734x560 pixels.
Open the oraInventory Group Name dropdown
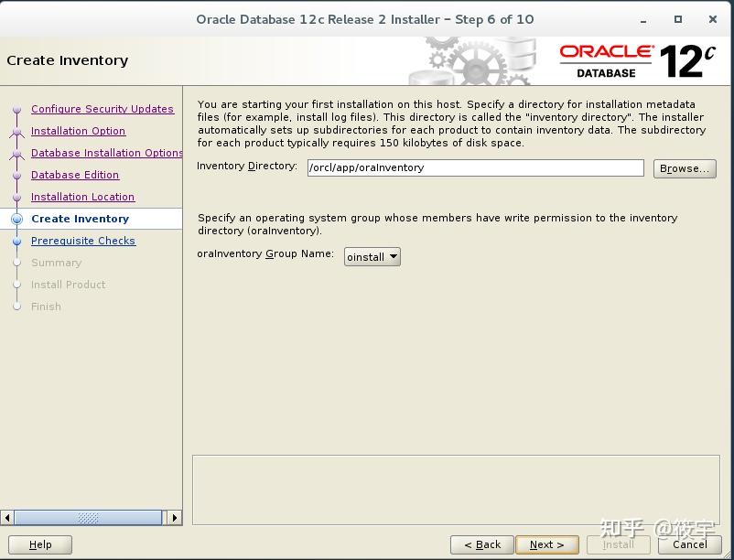click(392, 256)
